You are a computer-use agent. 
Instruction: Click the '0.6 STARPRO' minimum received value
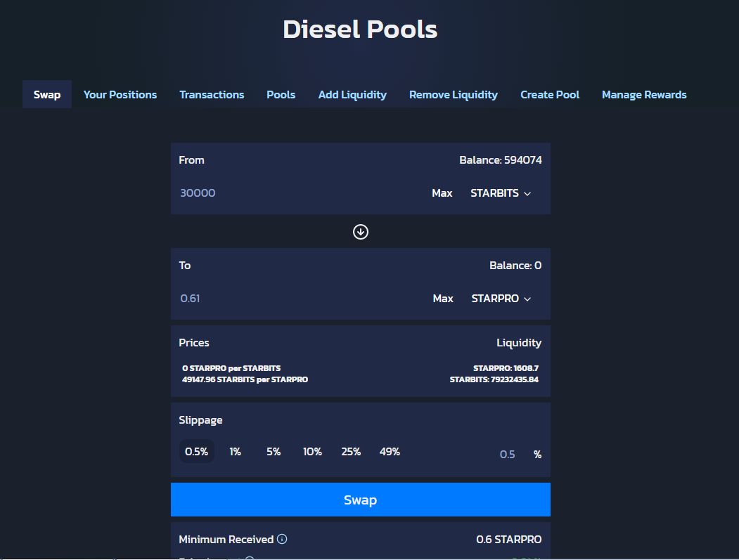coord(509,540)
